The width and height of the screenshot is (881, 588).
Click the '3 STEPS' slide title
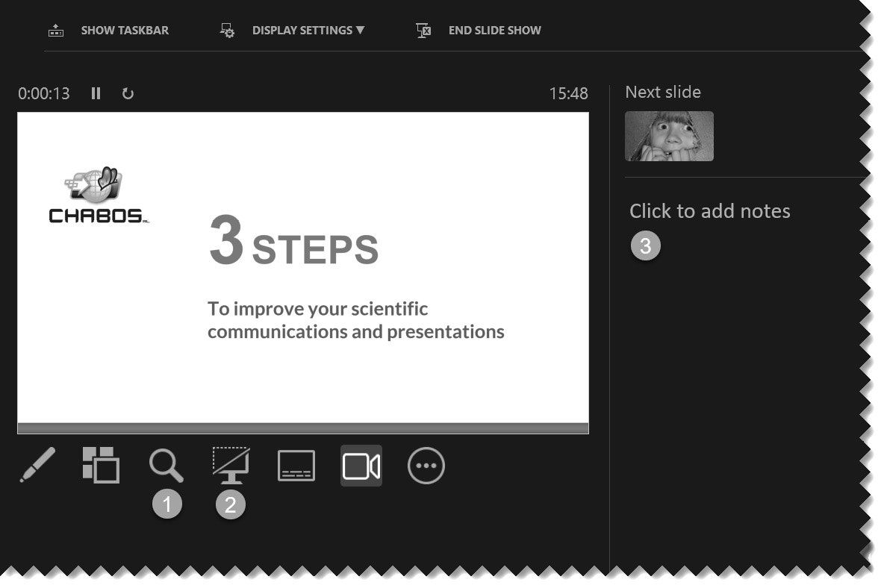(294, 240)
